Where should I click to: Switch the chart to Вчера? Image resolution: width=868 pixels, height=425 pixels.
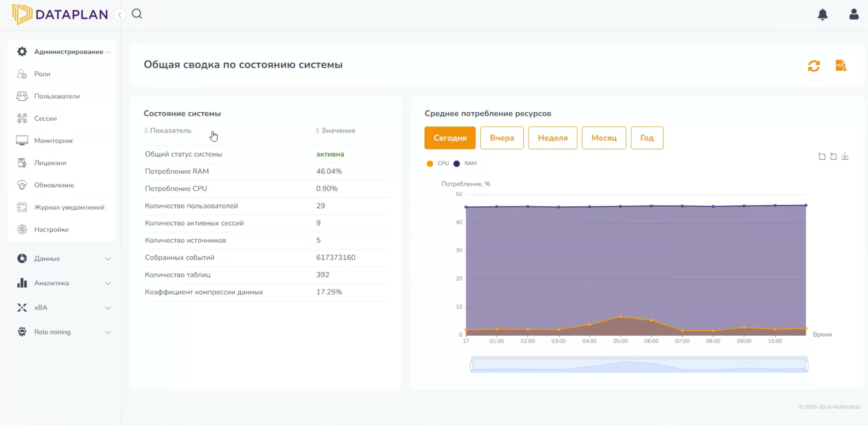(x=502, y=138)
